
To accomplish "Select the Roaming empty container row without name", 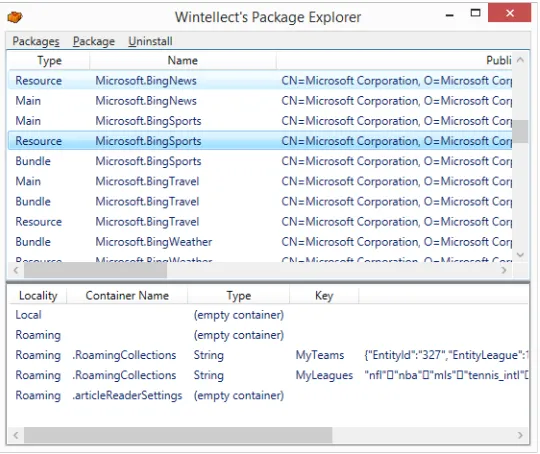I will [x=269, y=335].
